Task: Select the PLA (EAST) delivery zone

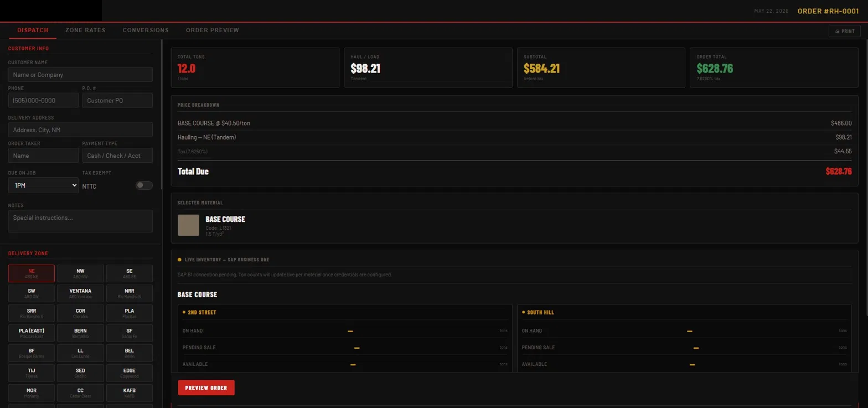Action: click(32, 333)
